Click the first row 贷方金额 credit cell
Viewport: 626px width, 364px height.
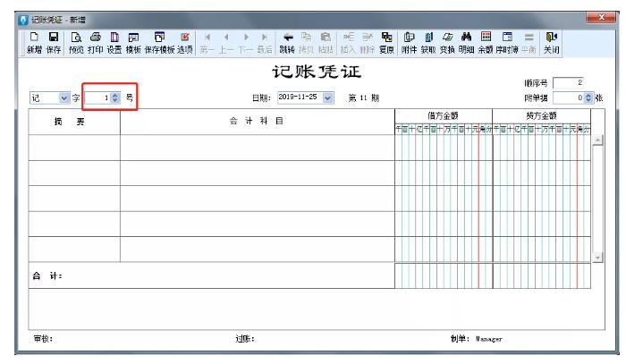click(542, 148)
